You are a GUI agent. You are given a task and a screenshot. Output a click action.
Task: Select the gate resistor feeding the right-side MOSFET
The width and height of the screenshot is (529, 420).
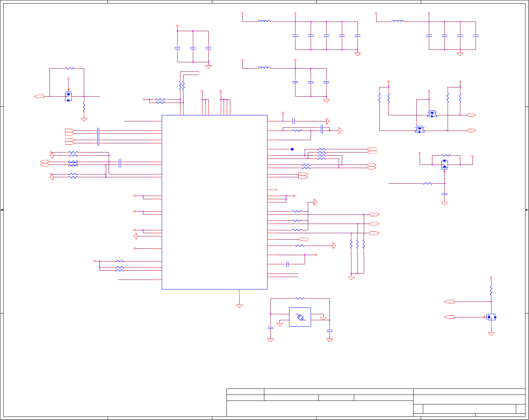coord(427,183)
